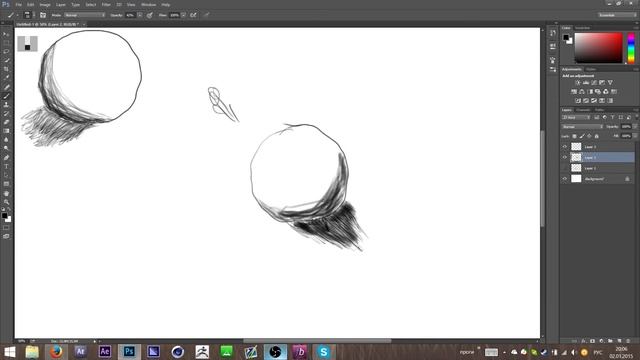
Task: Pick a red from the color field
Action: [x=598, y=48]
